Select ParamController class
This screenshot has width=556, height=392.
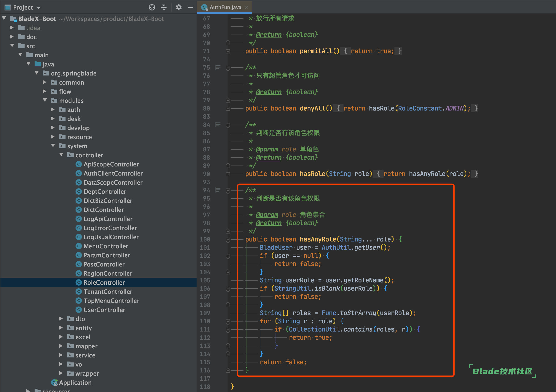[107, 255]
